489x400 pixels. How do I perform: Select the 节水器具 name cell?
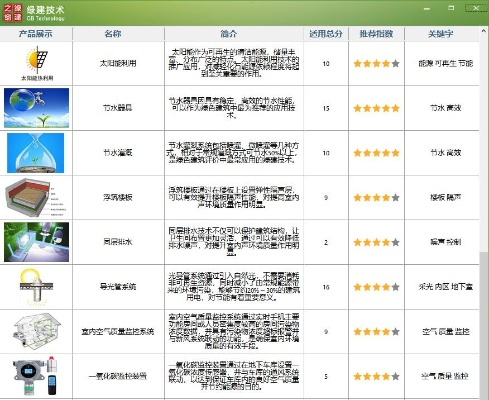point(118,108)
